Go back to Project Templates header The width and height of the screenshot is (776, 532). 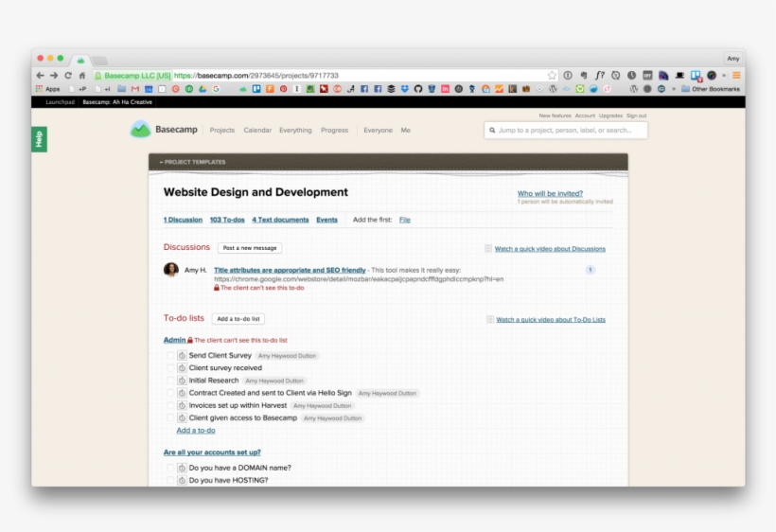point(192,162)
